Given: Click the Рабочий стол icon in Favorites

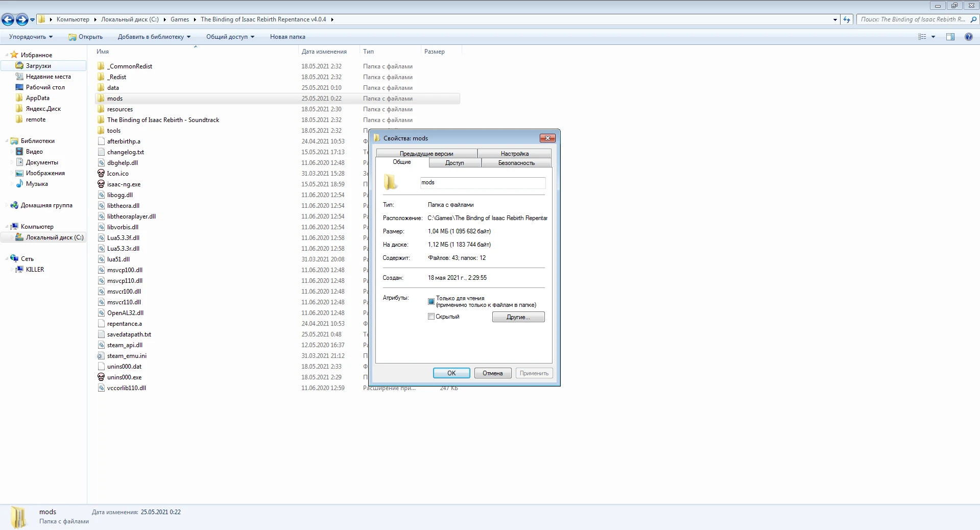Looking at the screenshot, I should [19, 87].
